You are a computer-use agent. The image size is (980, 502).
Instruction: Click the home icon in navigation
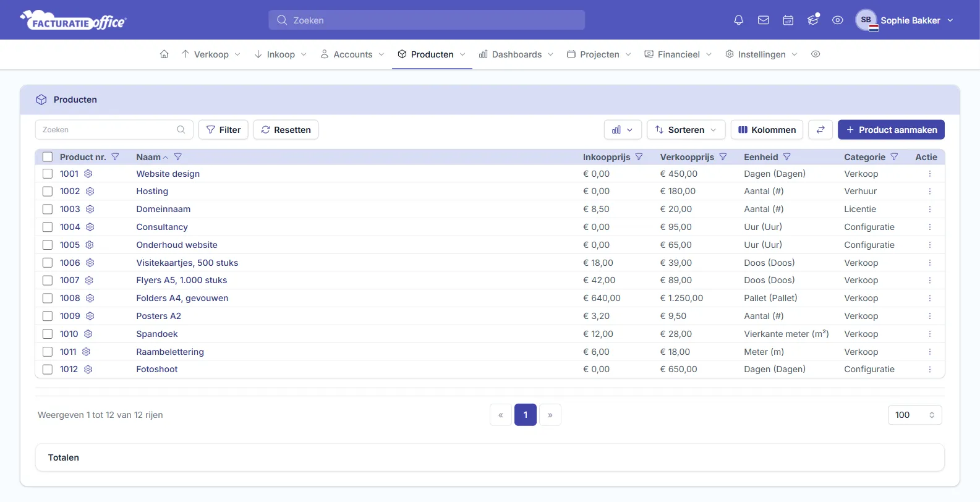click(x=164, y=54)
